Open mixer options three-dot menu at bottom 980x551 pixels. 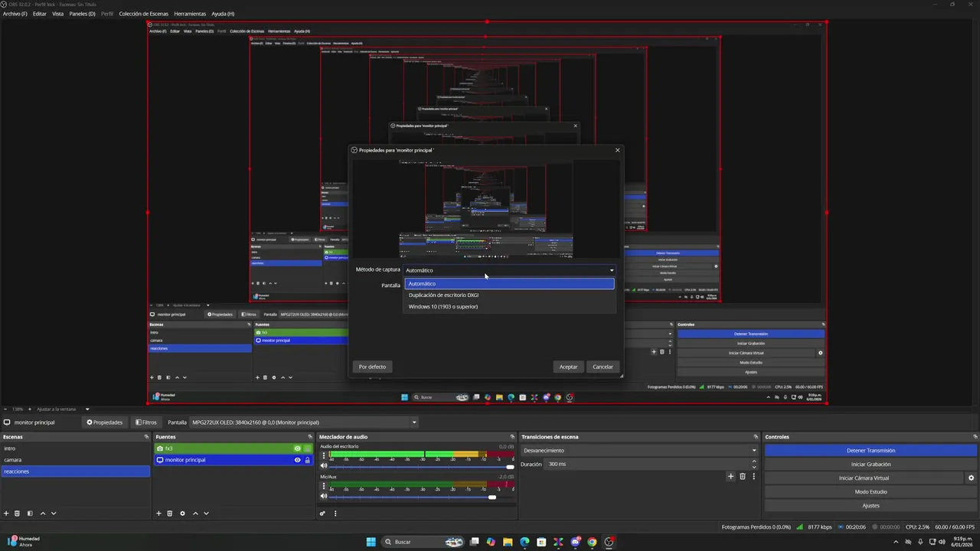click(x=335, y=514)
